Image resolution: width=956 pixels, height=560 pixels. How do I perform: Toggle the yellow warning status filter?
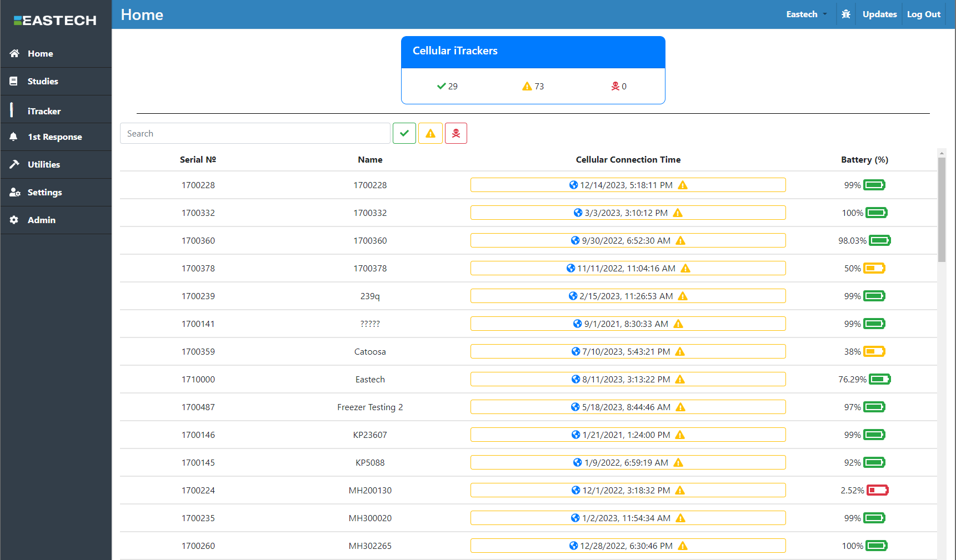[431, 134]
